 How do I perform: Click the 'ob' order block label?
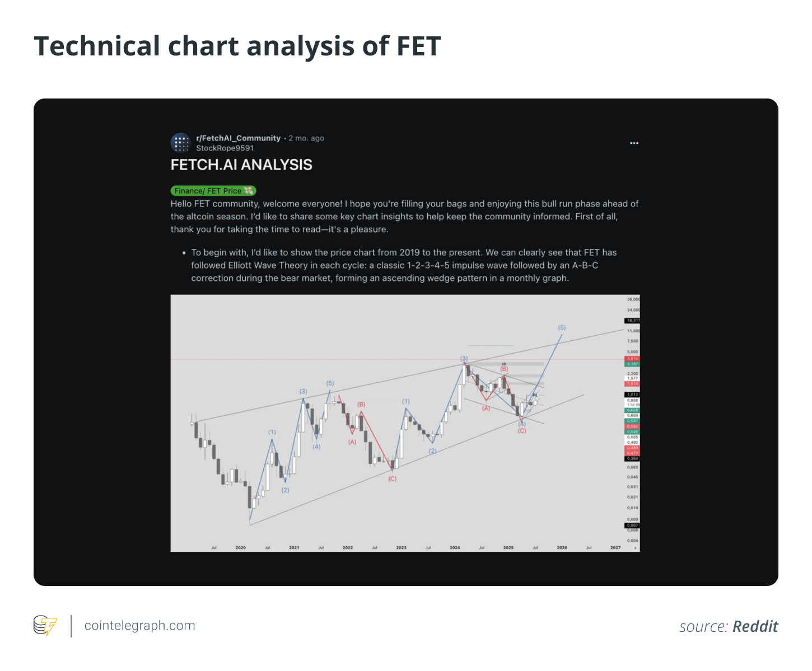pyautogui.click(x=504, y=364)
